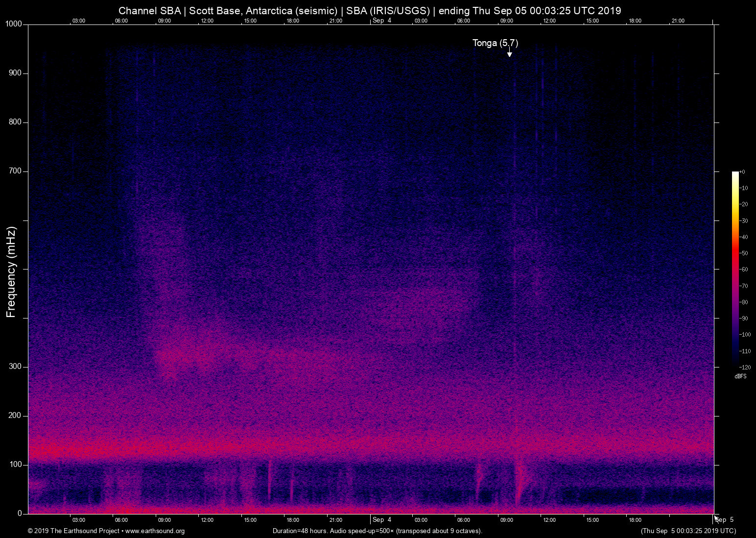This screenshot has height=538, width=756.
Task: Click the Frequency (mHz) axis label
Action: pyautogui.click(x=11, y=272)
